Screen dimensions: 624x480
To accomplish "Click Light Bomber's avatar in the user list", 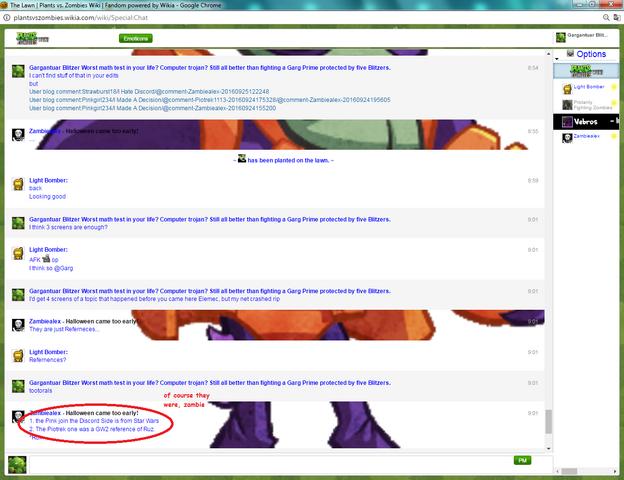I will (567, 89).
